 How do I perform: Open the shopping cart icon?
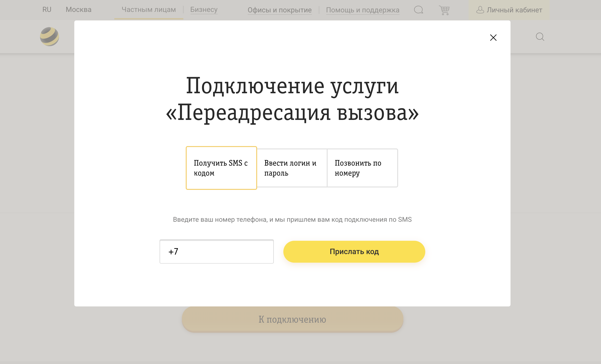(444, 10)
